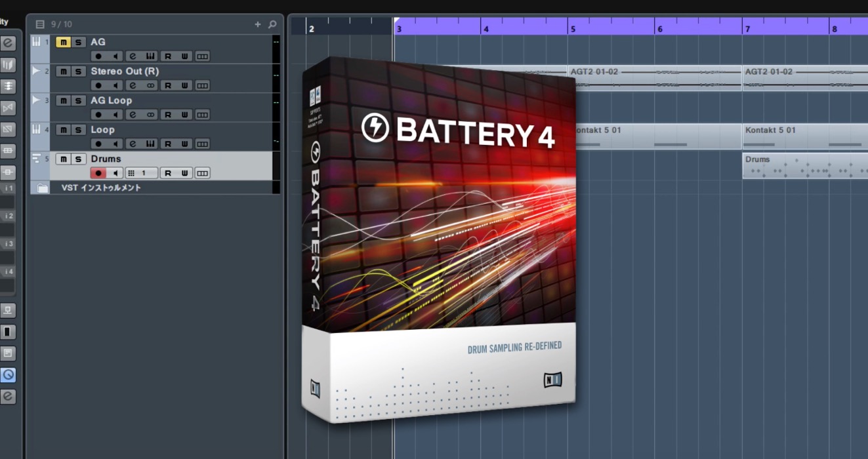Viewport: 868px width, 459px height.
Task: Click lane display icon on Drums track
Action: pos(203,173)
